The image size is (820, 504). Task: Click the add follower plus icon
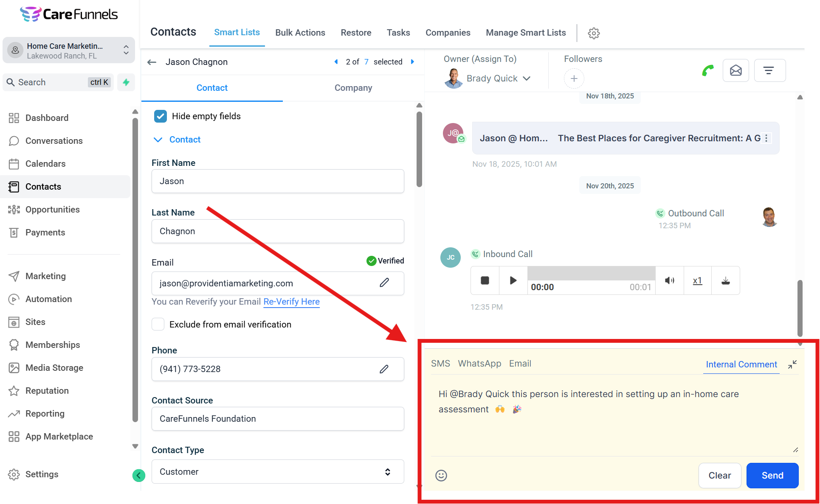pos(574,78)
